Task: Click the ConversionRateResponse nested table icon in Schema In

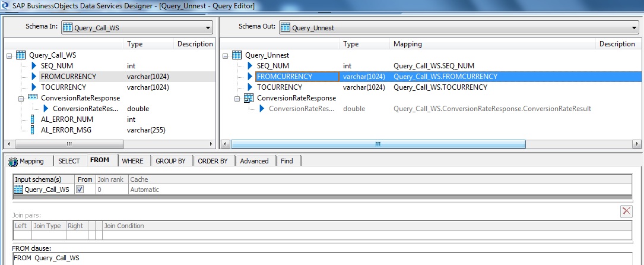Action: (33, 98)
